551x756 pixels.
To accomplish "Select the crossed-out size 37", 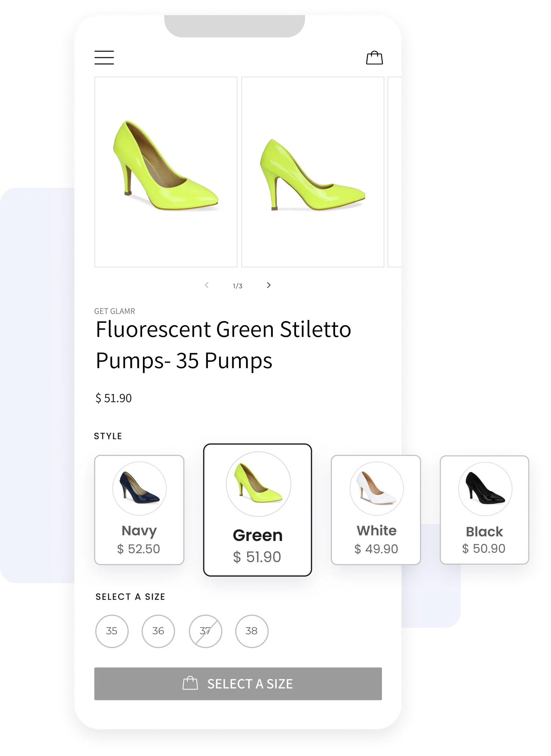I will click(205, 631).
